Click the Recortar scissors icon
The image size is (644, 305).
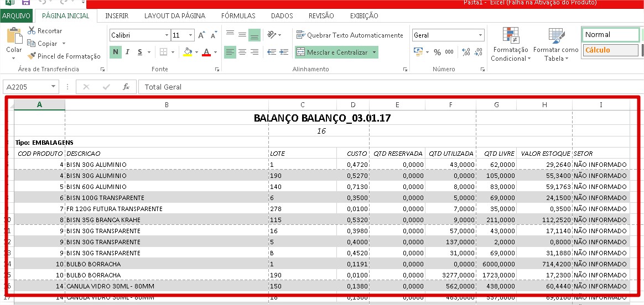click(32, 31)
